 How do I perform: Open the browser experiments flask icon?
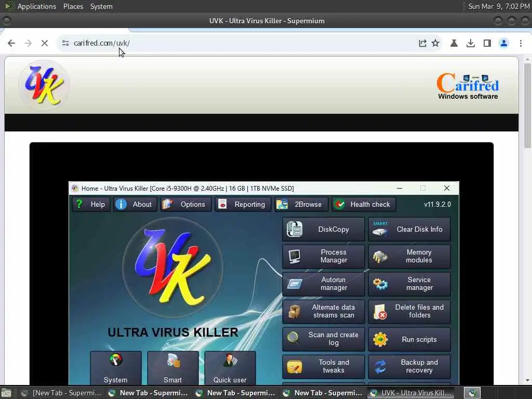454,43
